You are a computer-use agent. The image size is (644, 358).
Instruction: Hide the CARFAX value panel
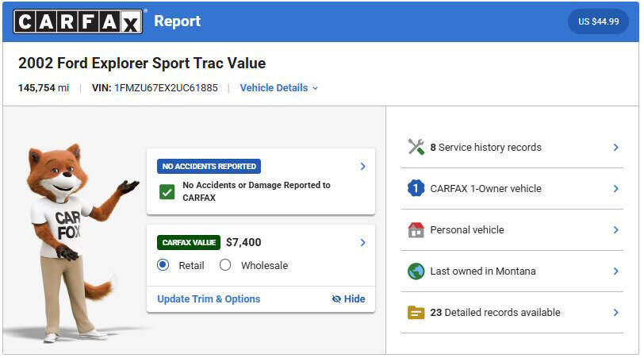(x=349, y=299)
